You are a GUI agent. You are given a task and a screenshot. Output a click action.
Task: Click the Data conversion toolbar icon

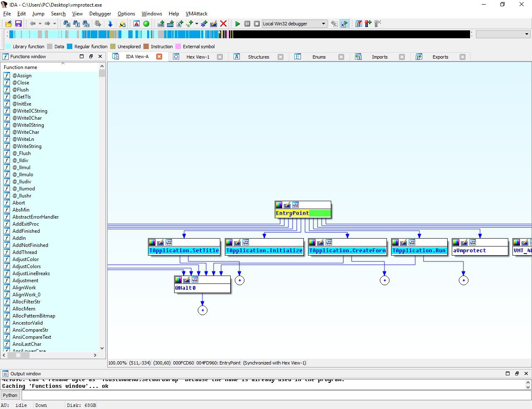coord(170,24)
